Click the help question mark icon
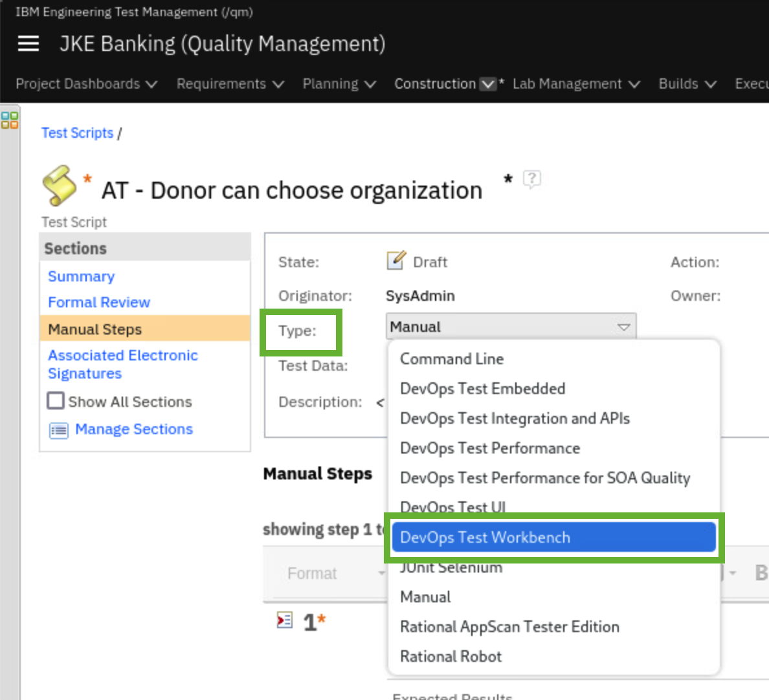This screenshot has width=769, height=700. [531, 179]
